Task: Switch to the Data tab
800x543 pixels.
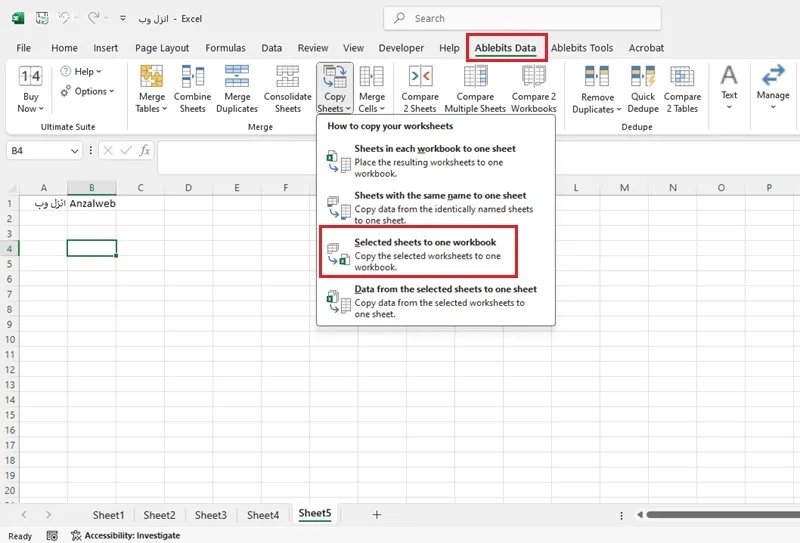Action: tap(271, 48)
